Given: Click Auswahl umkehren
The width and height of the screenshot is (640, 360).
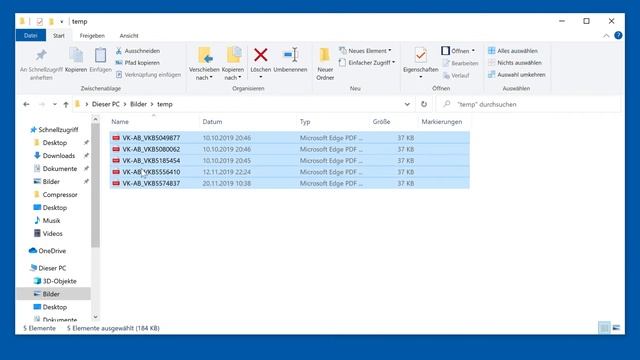Looking at the screenshot, I should (517, 75).
